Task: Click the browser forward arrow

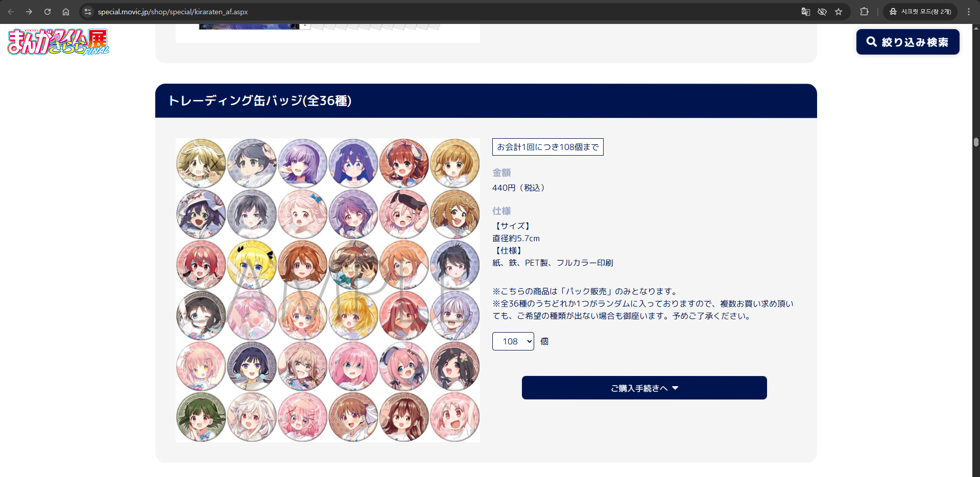Action: tap(29, 12)
